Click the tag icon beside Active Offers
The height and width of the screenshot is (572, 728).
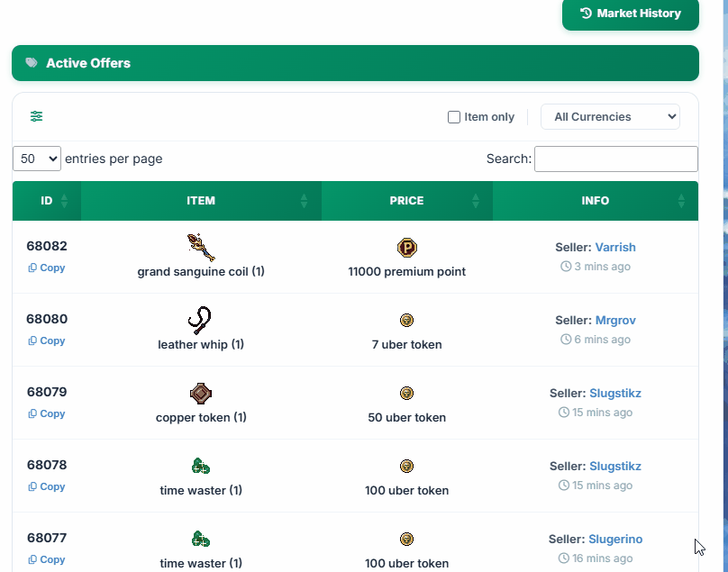point(32,63)
